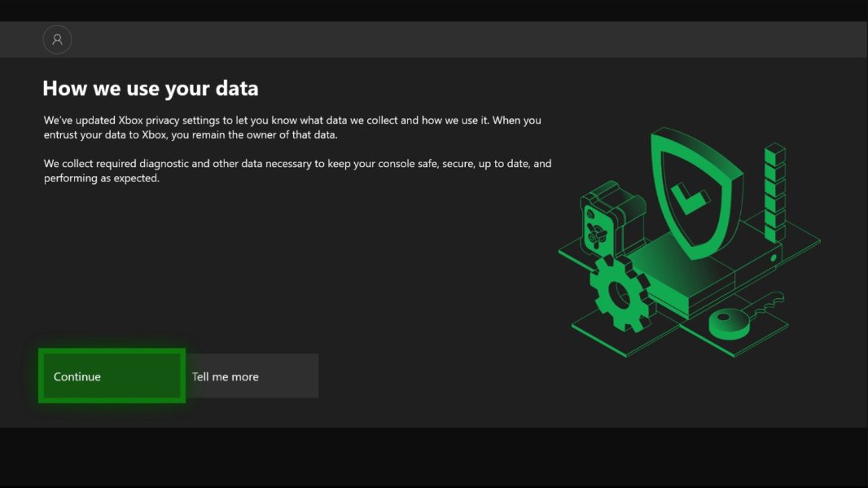Image resolution: width=868 pixels, height=488 pixels.
Task: Click the top cube of the stack
Action: [774, 153]
